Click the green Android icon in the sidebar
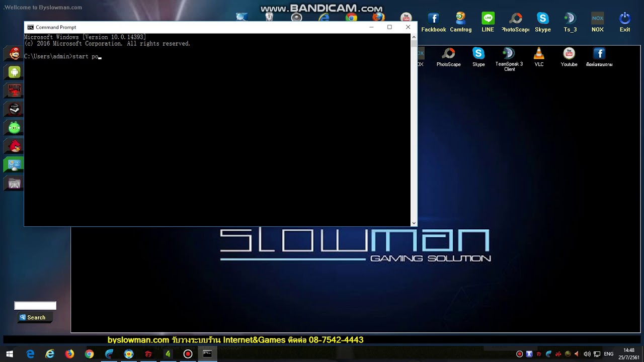 15,72
